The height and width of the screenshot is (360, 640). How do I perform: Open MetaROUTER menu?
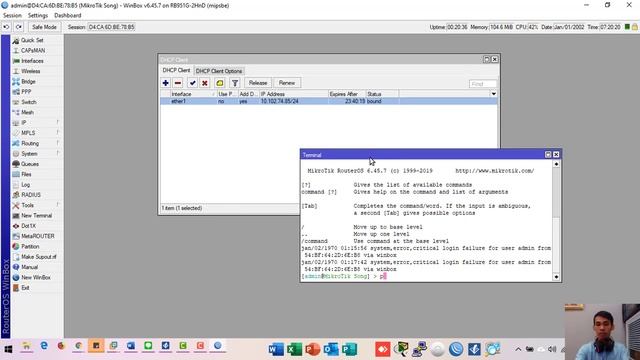[38, 236]
